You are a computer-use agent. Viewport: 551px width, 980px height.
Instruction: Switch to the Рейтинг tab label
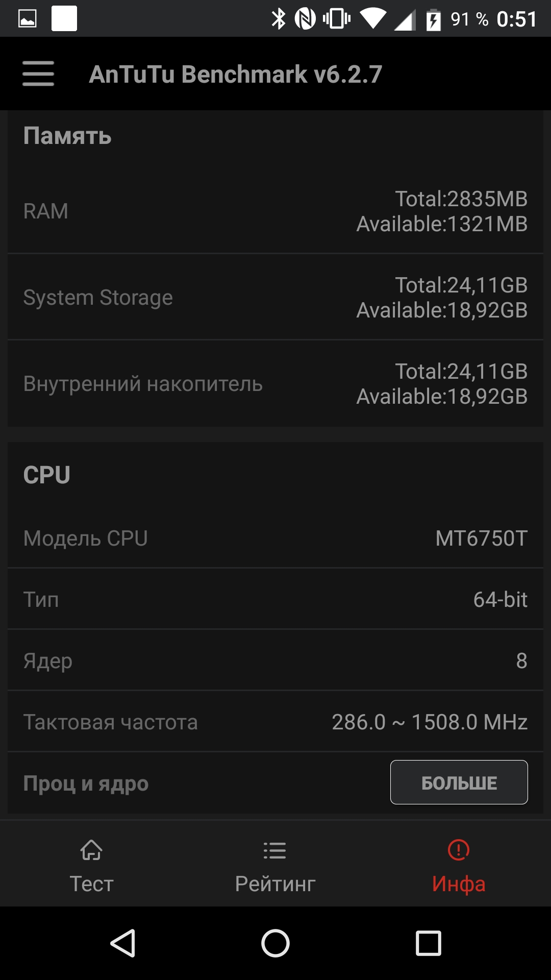(x=275, y=884)
